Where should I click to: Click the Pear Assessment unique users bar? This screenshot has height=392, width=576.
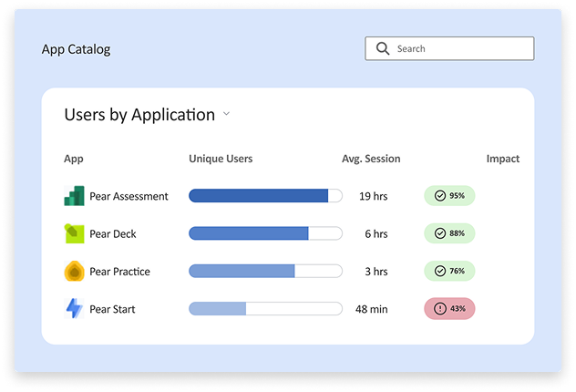[x=265, y=196]
